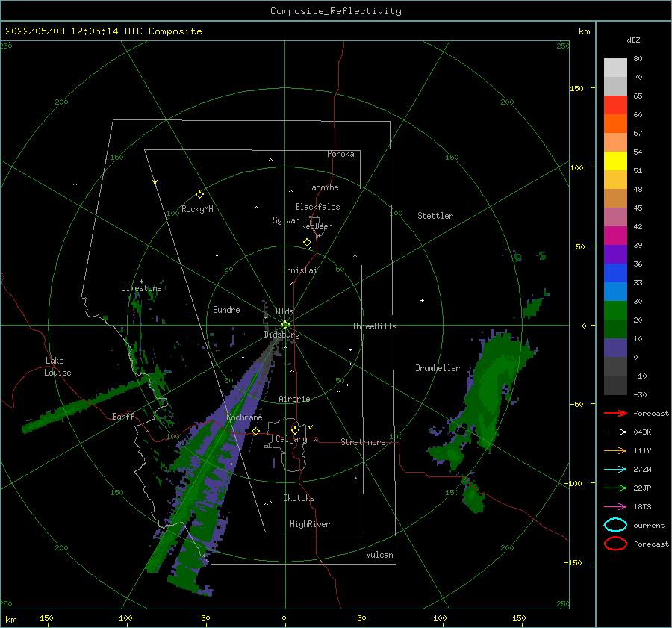The width and height of the screenshot is (672, 628).
Task: Click the red 60-65 dBZ color swatch
Action: [615, 105]
